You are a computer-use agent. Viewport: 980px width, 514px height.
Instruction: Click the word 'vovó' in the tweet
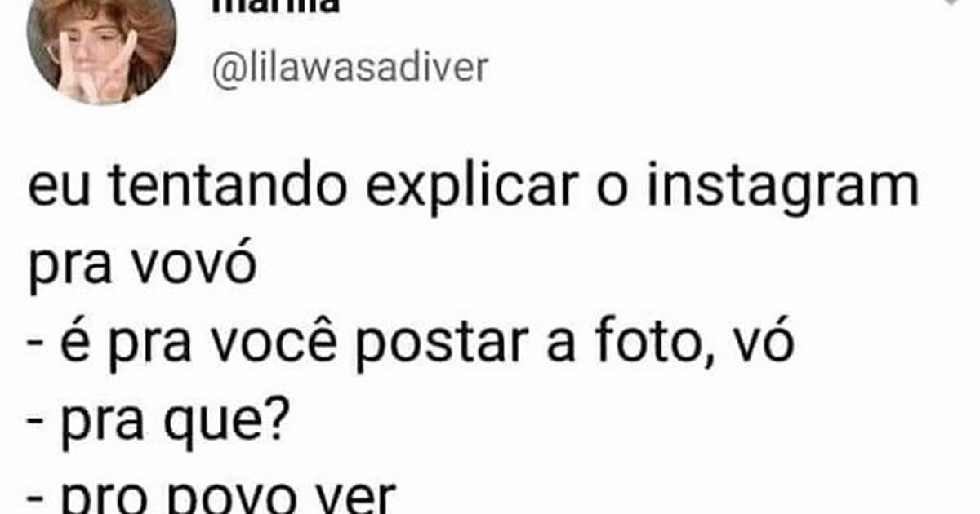coord(191,266)
